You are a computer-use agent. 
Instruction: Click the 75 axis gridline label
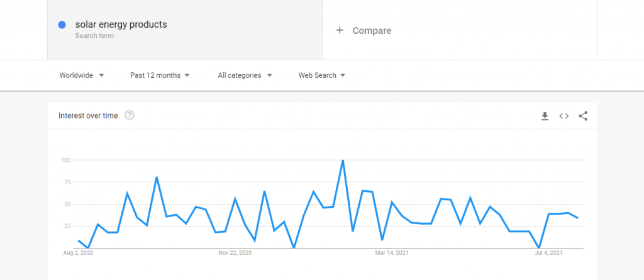(65, 182)
